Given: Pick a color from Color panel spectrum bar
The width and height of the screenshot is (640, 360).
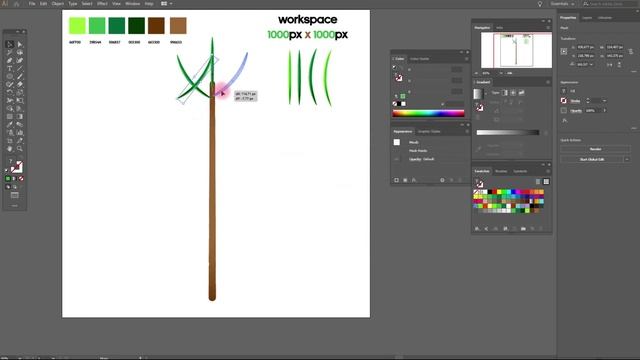Looking at the screenshot, I should (x=428, y=113).
